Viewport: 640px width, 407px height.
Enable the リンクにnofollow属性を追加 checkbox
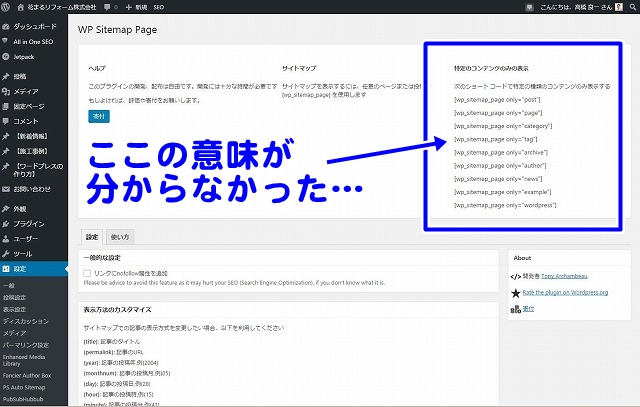coord(88,272)
